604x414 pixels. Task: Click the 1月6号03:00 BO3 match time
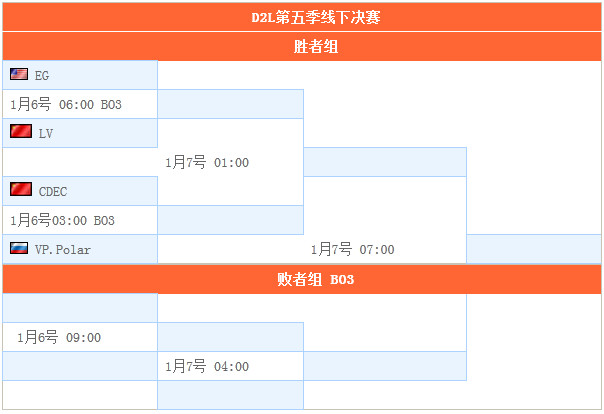[62, 220]
